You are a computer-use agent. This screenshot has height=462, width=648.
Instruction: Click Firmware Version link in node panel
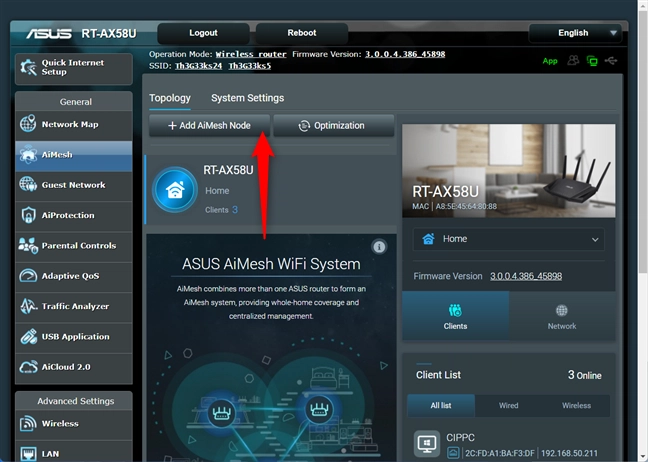(x=526, y=276)
